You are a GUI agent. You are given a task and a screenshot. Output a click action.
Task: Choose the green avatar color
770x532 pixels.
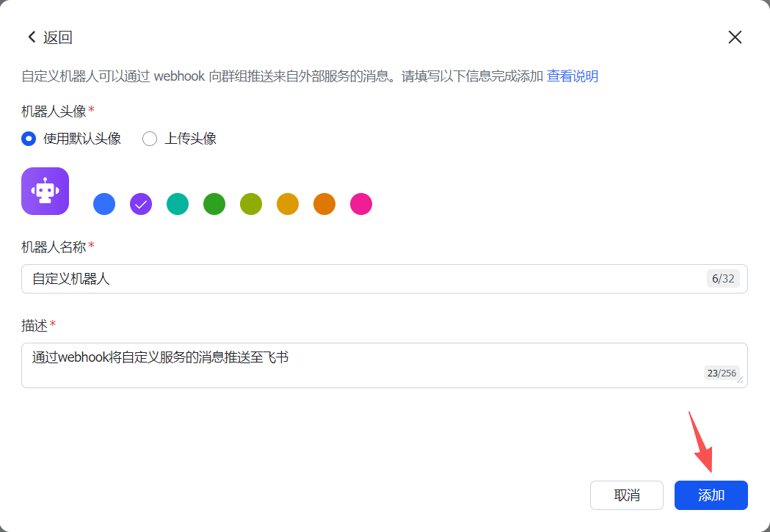tap(214, 204)
